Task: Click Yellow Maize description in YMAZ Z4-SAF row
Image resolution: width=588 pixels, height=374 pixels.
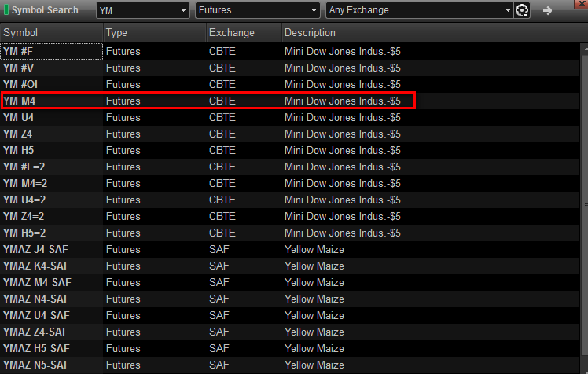Action: [x=314, y=332]
